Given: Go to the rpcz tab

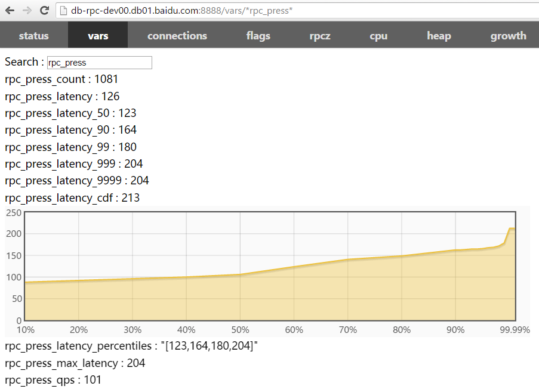Looking at the screenshot, I should coord(320,36).
